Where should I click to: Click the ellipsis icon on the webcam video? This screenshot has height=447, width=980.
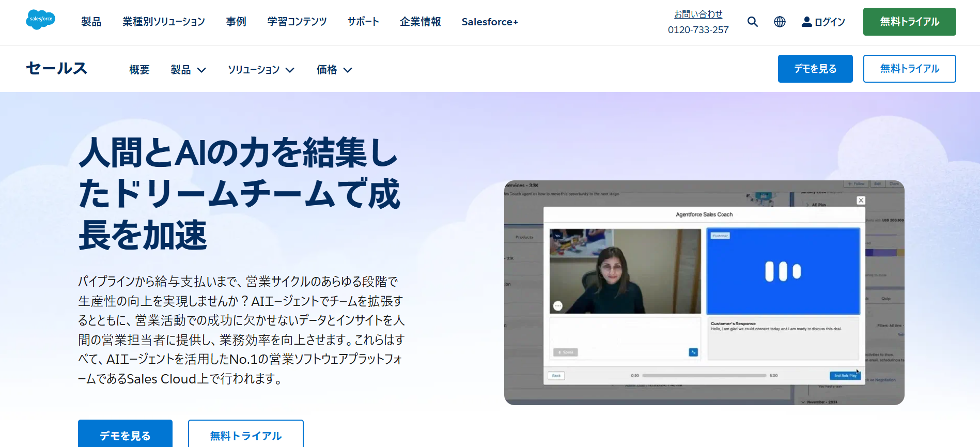tap(558, 306)
